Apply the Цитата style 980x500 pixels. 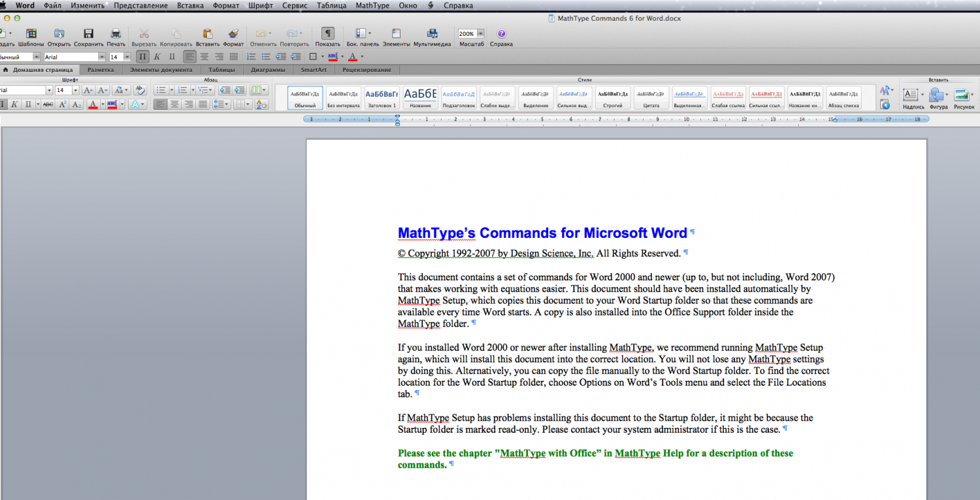(651, 98)
